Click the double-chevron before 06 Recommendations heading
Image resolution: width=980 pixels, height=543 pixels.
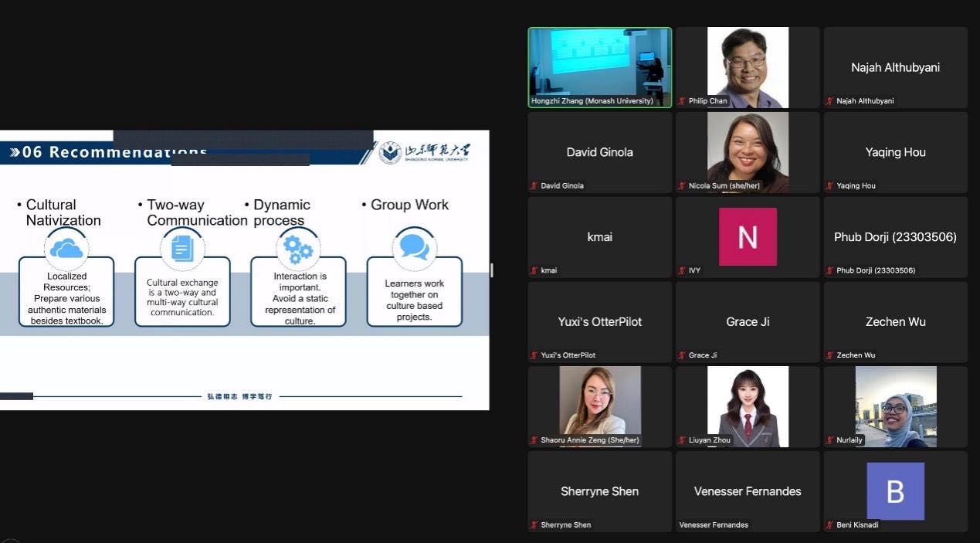[14, 152]
